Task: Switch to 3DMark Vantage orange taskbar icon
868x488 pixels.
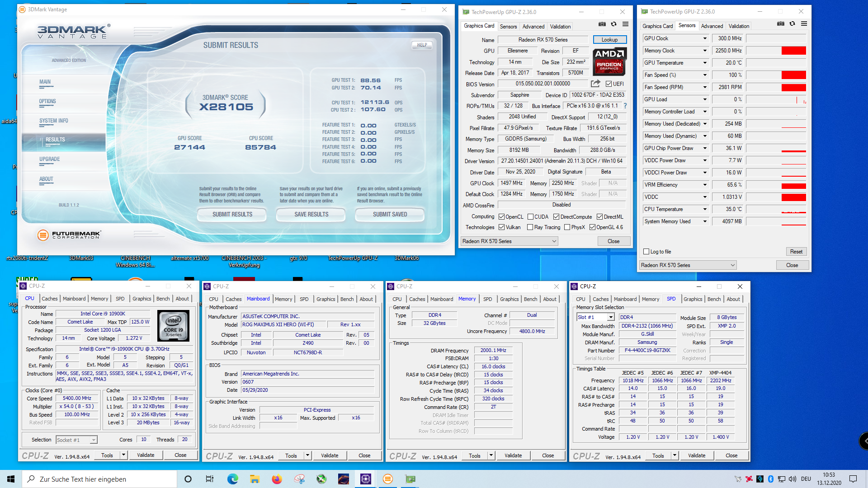Action: click(388, 479)
